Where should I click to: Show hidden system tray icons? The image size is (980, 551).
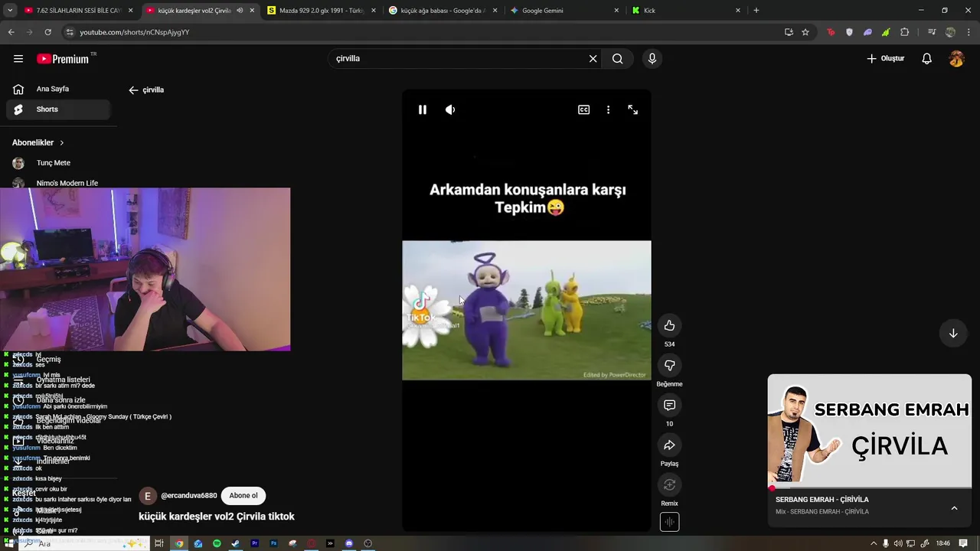tap(874, 543)
